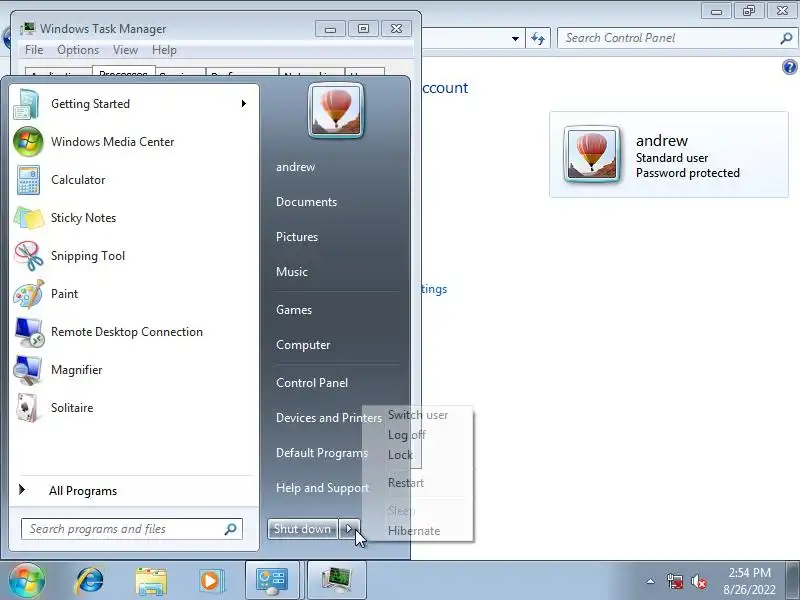Screen dimensions: 800x600
Task: Open the address bar history dropdown
Action: coord(515,38)
